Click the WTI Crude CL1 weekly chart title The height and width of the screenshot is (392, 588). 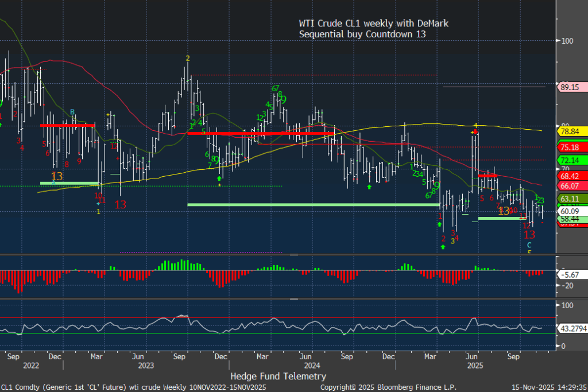coord(373,29)
